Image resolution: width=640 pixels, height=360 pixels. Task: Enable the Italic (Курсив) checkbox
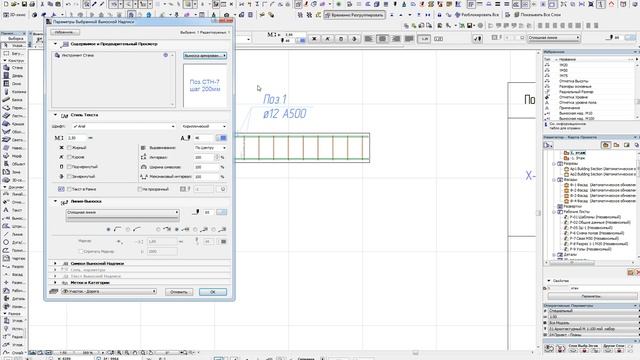click(69, 157)
